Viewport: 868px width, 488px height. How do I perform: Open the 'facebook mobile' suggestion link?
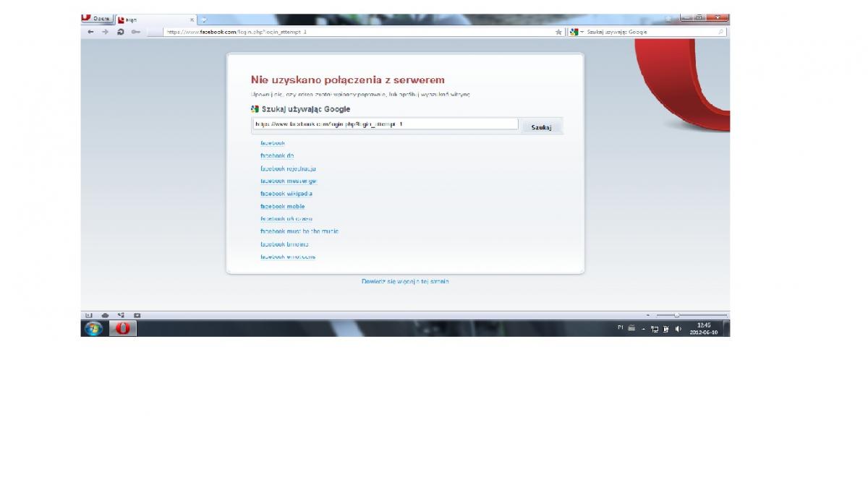pos(283,206)
